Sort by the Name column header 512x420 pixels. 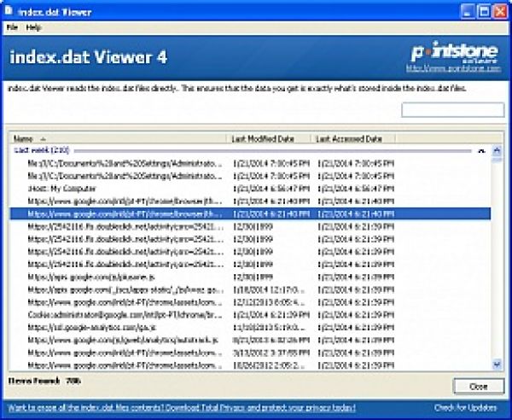click(x=118, y=139)
